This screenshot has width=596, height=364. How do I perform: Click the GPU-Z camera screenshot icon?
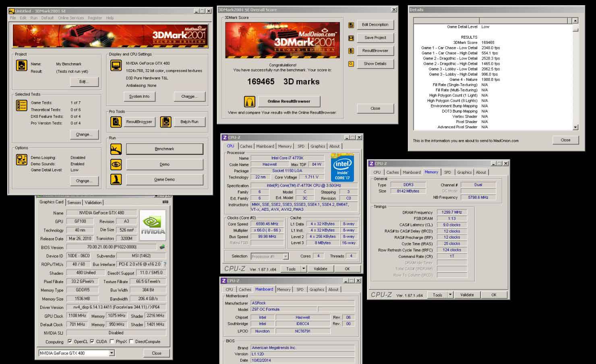pyautogui.click(x=165, y=202)
